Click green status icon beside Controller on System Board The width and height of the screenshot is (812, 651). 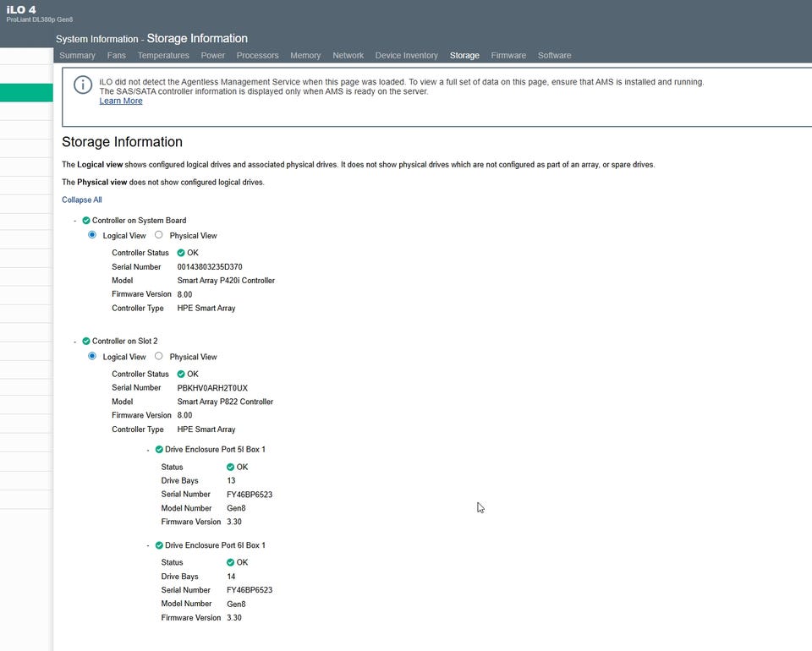tap(86, 221)
